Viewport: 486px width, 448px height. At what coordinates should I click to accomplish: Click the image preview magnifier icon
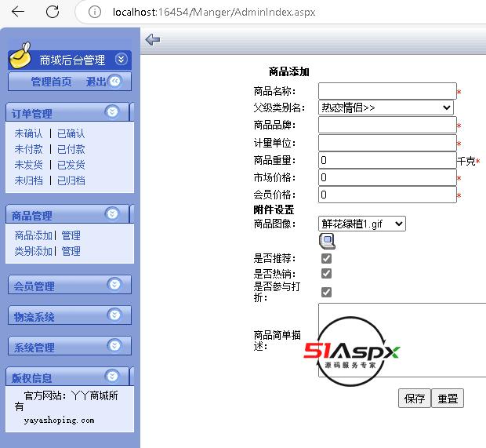click(x=327, y=241)
